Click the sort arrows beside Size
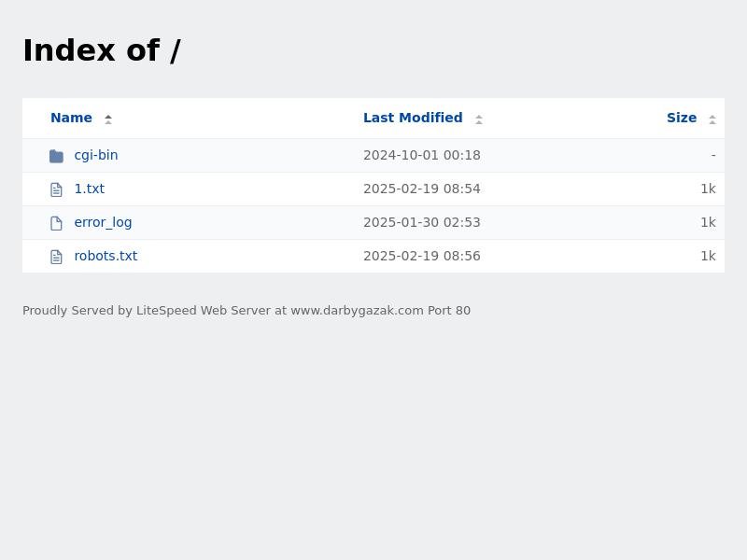 point(712,119)
